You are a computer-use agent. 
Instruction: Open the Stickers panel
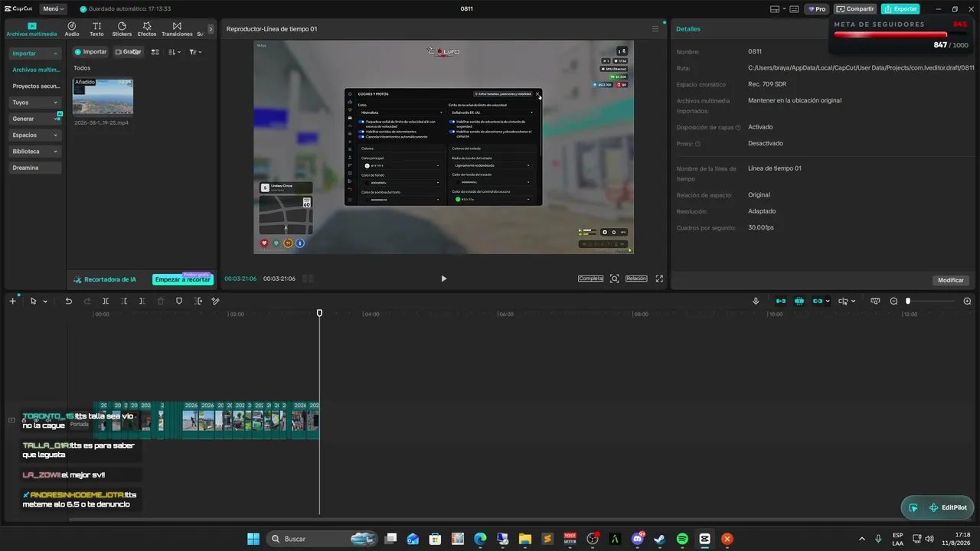122,29
